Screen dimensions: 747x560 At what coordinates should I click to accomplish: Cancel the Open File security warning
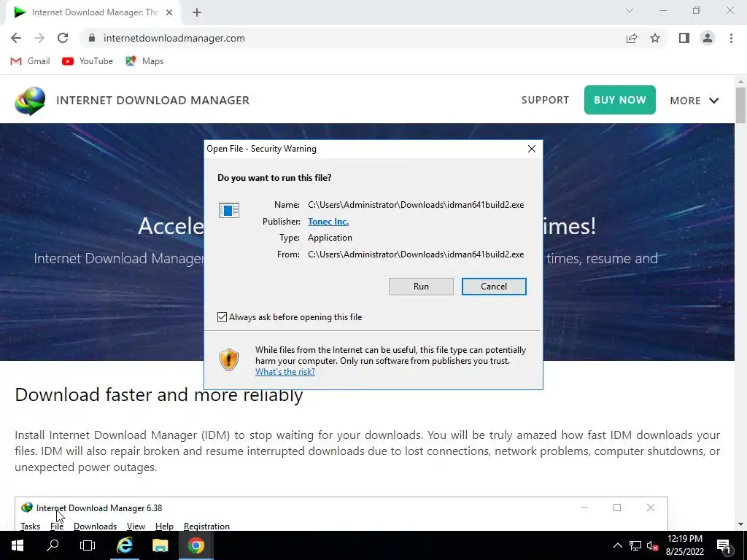494,286
